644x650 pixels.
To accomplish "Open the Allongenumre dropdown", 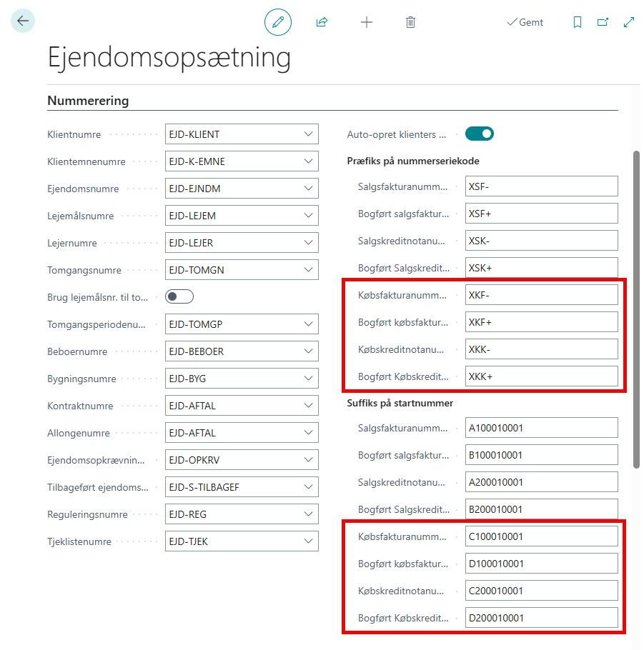I will (308, 433).
